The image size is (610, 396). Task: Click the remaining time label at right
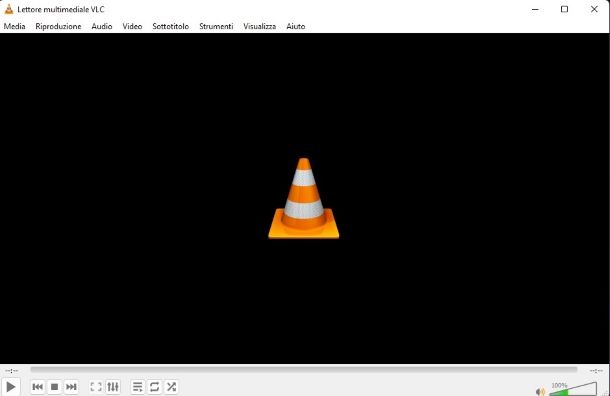596,371
